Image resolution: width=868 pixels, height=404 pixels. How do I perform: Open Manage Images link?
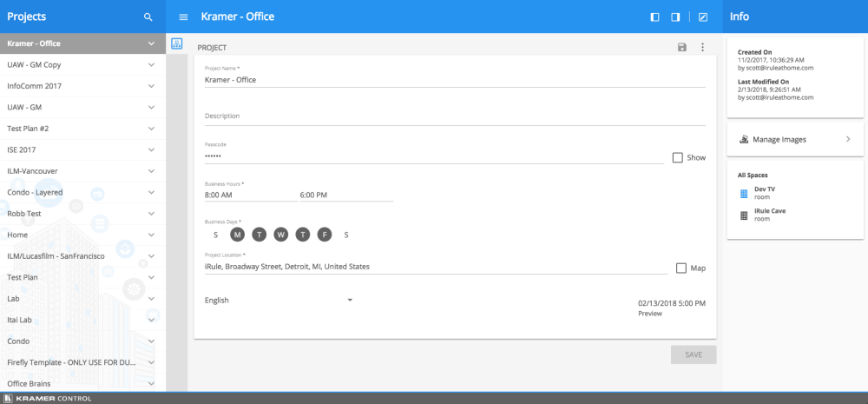tap(795, 139)
